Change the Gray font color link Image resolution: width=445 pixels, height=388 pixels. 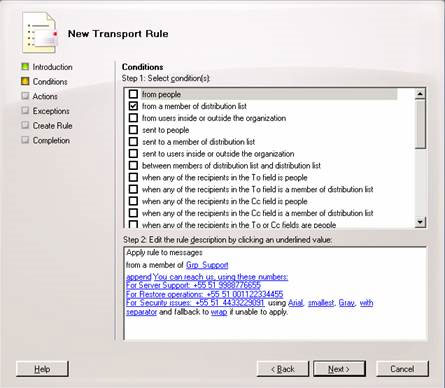347,303
